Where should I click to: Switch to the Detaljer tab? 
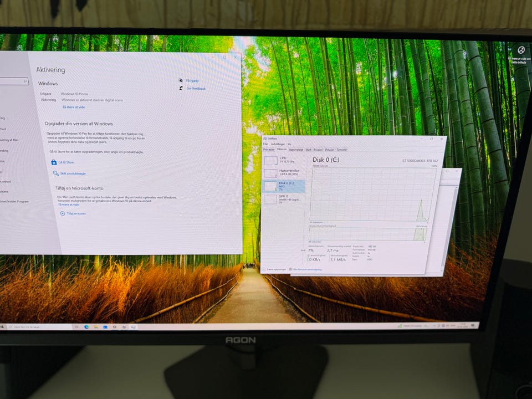click(x=329, y=150)
